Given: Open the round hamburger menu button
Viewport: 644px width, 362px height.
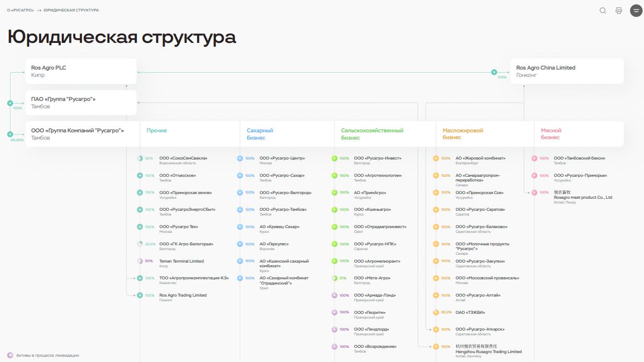Looking at the screenshot, I should pyautogui.click(x=636, y=10).
